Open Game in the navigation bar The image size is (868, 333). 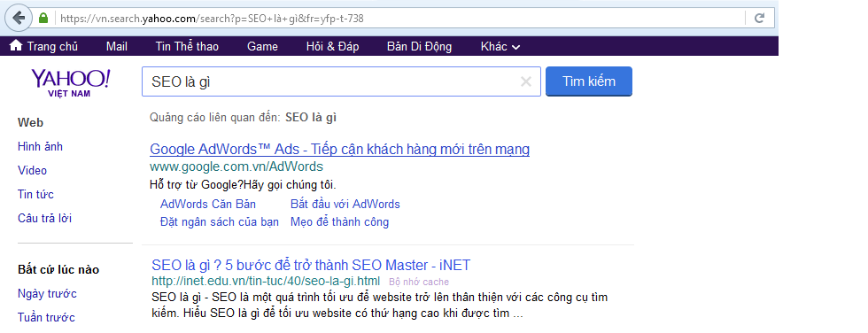click(x=262, y=46)
